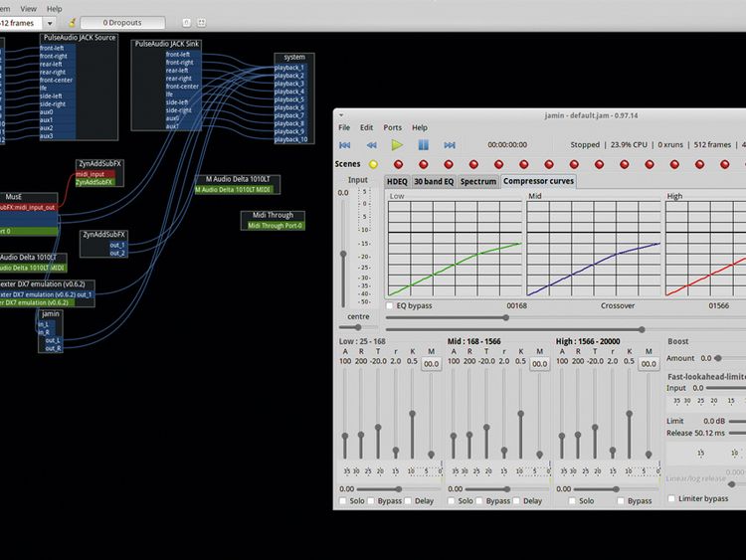This screenshot has height=560, width=746.
Task: Select front-left port in PulseAudio JACK Source
Action: pos(58,48)
